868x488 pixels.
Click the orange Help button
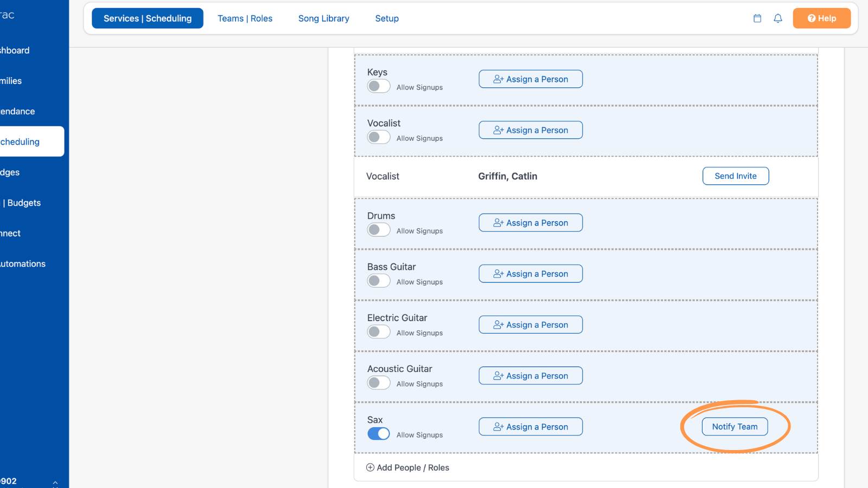[x=821, y=18]
